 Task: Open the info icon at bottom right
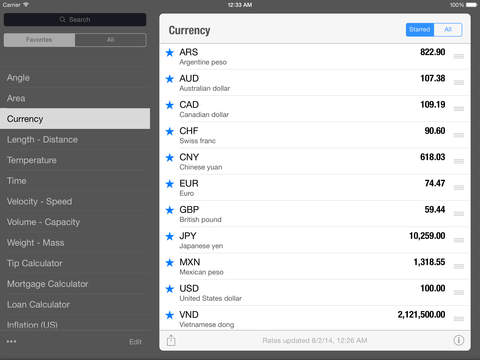coord(459,340)
